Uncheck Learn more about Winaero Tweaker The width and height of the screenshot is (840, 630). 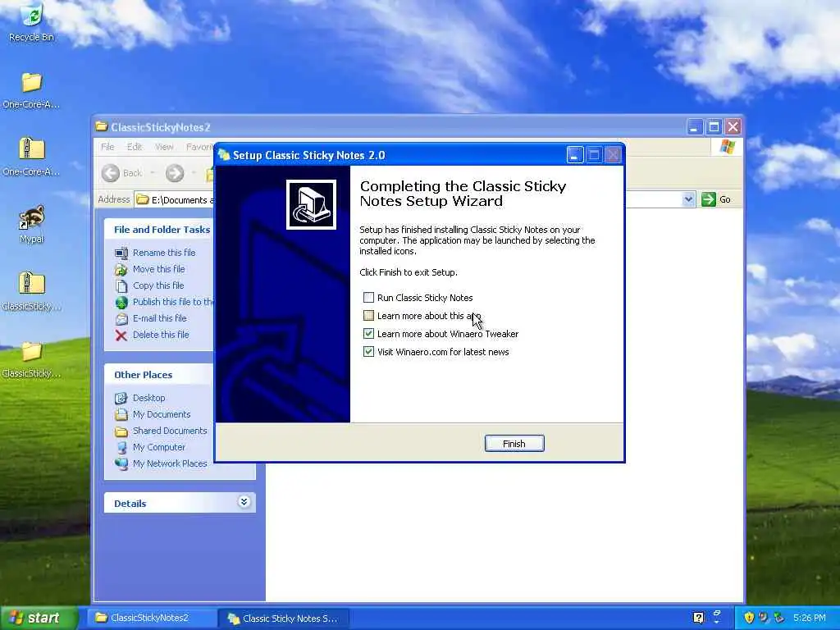(368, 334)
